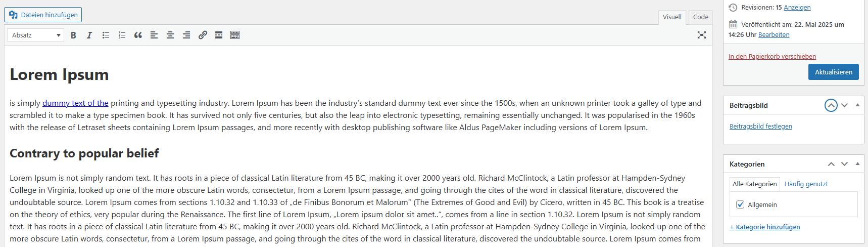The image size is (868, 247).
Task: Enable distraction-free fullscreen mode
Action: (702, 35)
